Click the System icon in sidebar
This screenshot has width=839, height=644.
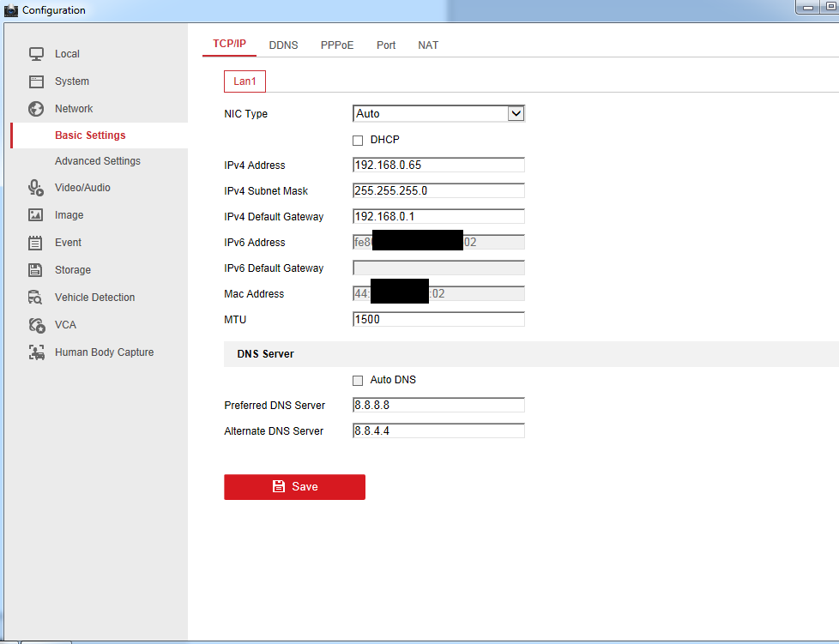pos(36,81)
